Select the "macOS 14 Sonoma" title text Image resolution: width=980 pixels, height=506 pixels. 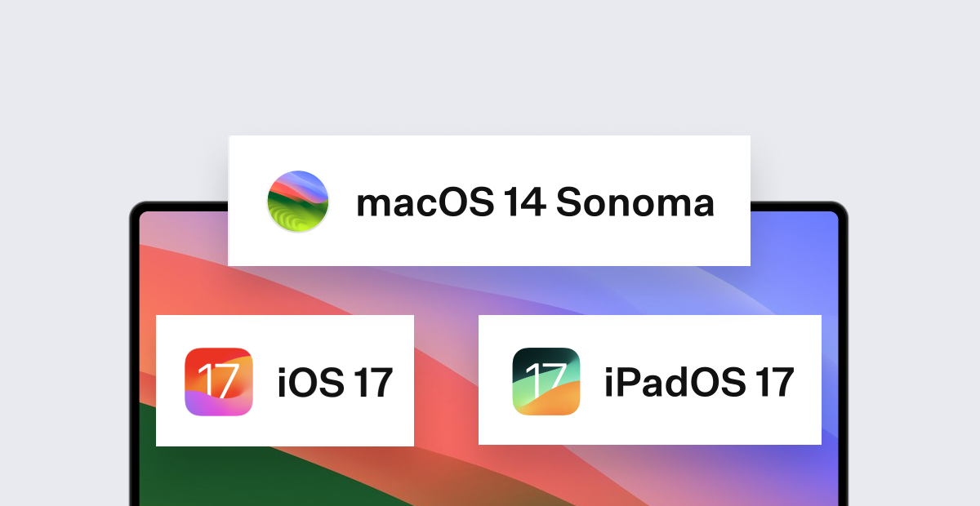pos(535,202)
